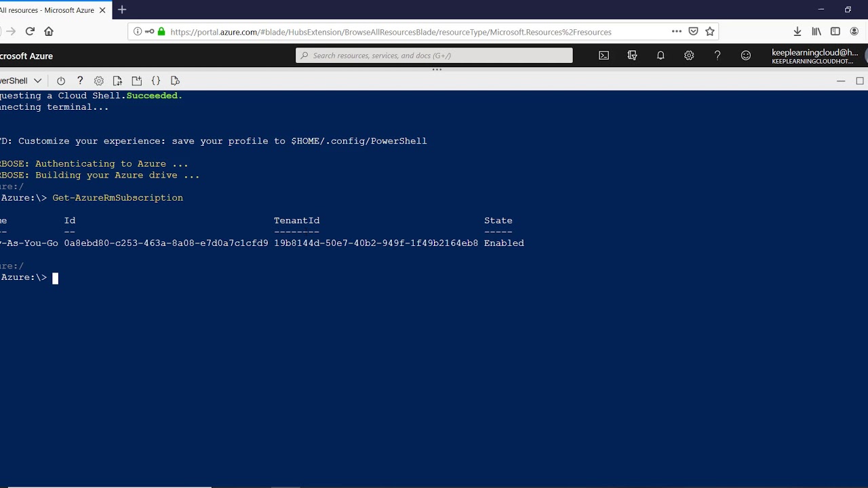Open the keeplearningcloud account menu
Screen dimensions: 868x488
click(818, 56)
